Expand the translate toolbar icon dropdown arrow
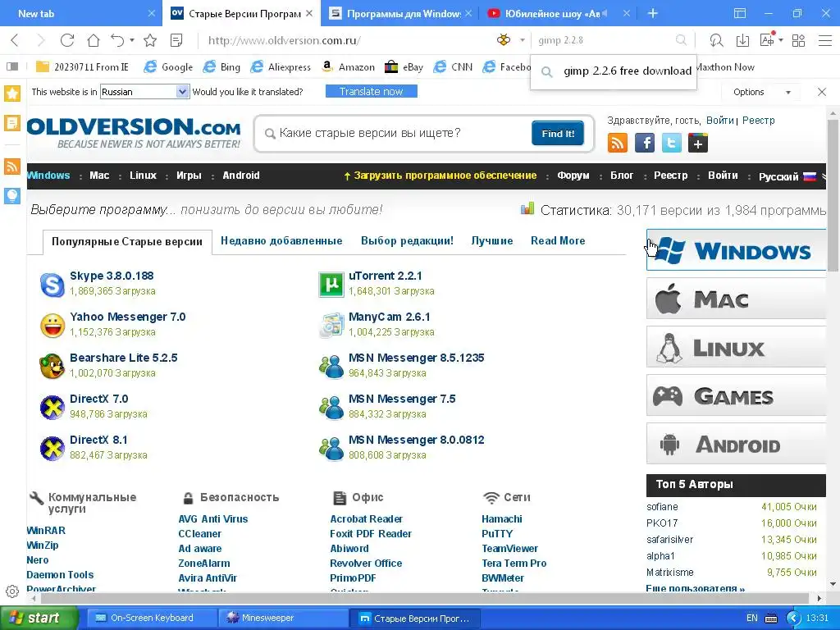840x630 pixels. tap(781, 40)
